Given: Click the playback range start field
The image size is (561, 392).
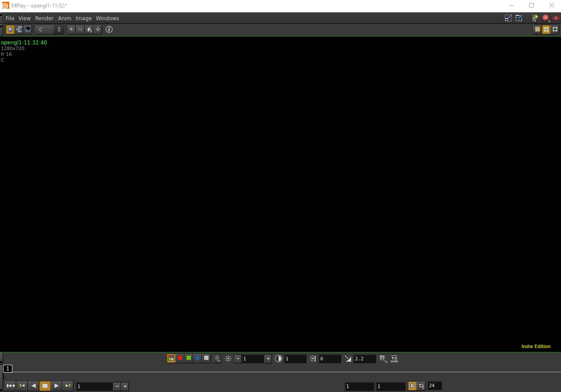Looking at the screenshot, I should click(359, 386).
